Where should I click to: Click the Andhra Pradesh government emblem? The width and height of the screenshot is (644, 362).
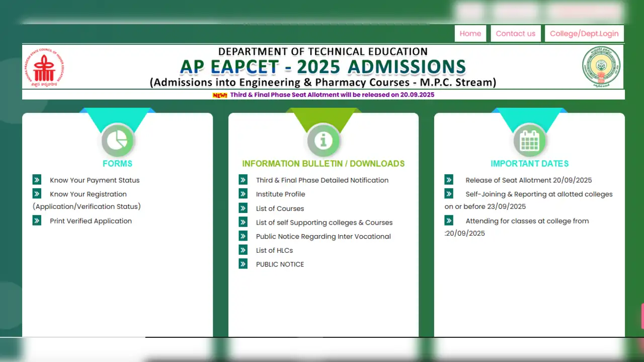601,67
